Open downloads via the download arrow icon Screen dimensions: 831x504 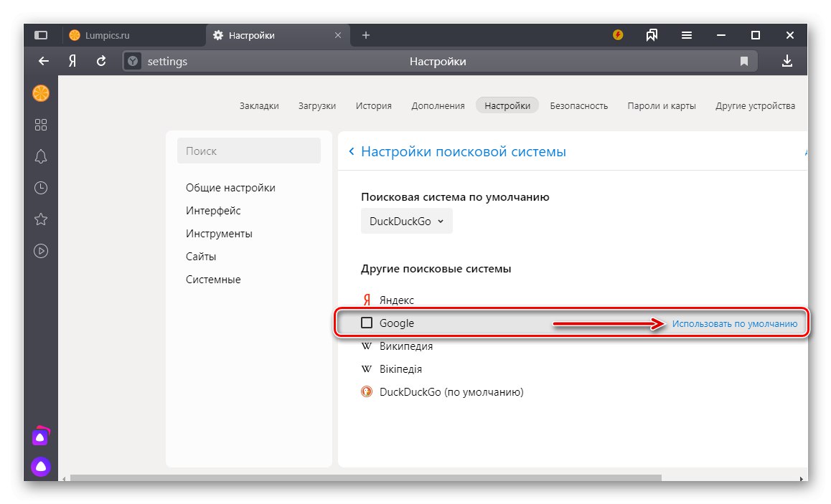[x=787, y=62]
